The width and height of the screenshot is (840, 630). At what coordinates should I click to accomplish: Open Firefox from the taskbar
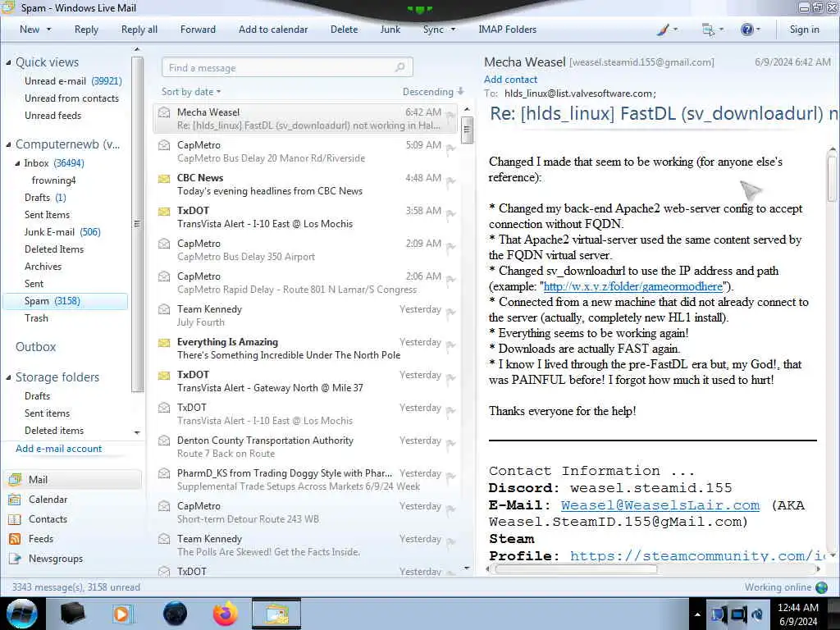[x=226, y=614]
